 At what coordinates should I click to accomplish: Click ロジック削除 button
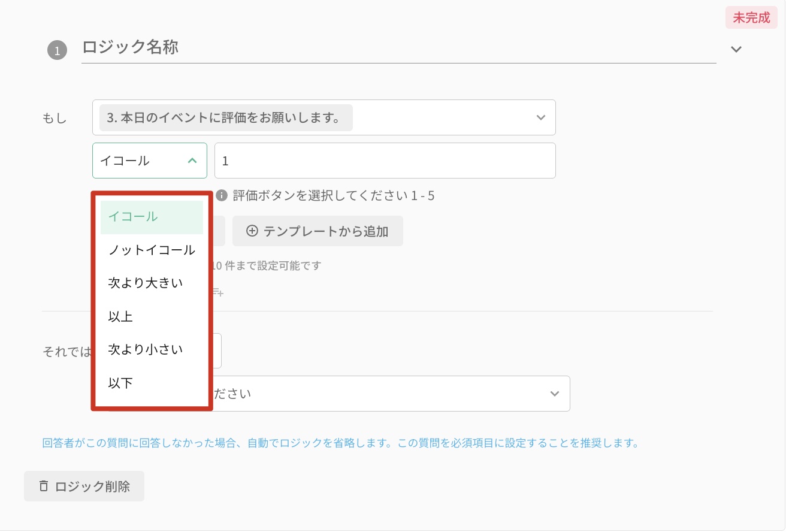[84, 486]
